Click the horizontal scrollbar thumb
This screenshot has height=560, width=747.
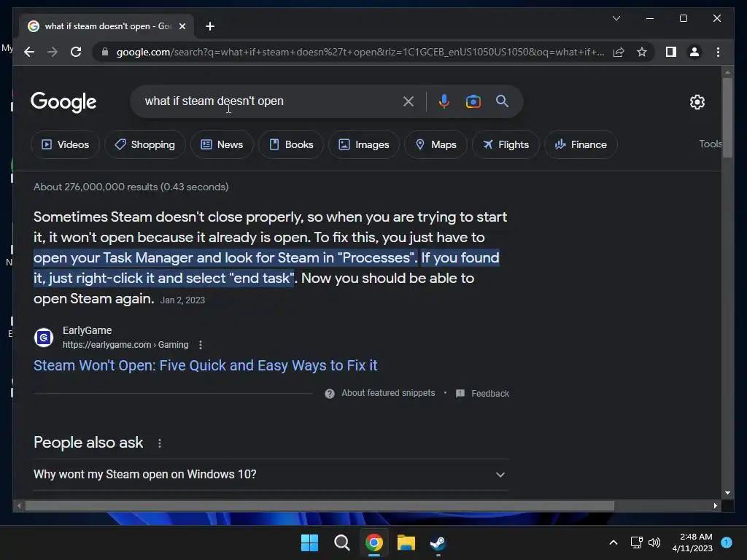point(320,506)
